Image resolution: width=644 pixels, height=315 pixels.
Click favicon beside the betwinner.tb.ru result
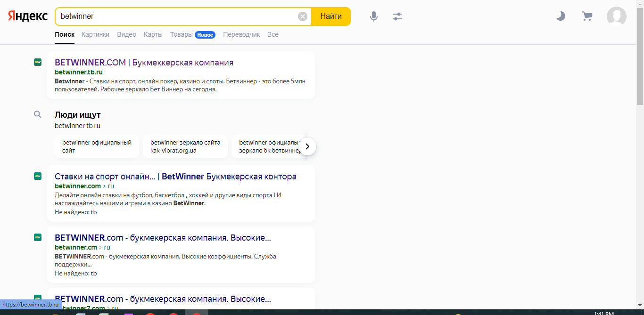[x=38, y=62]
